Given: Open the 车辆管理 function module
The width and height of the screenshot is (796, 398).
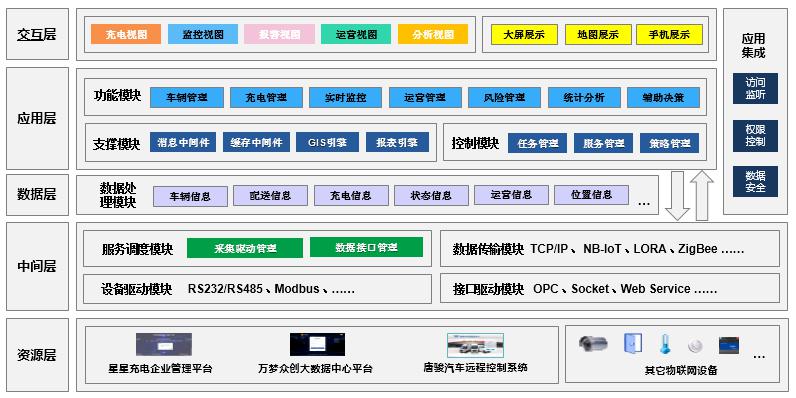Looking at the screenshot, I should pyautogui.click(x=186, y=97).
